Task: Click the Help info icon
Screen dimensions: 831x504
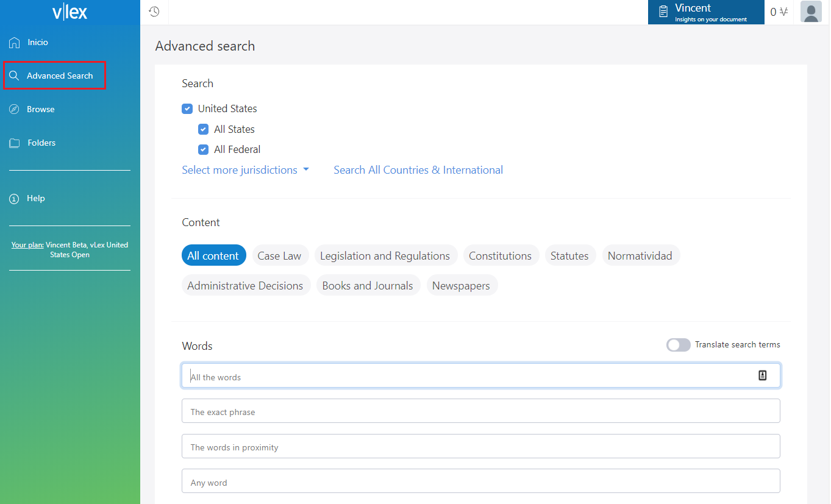Action: (x=15, y=199)
